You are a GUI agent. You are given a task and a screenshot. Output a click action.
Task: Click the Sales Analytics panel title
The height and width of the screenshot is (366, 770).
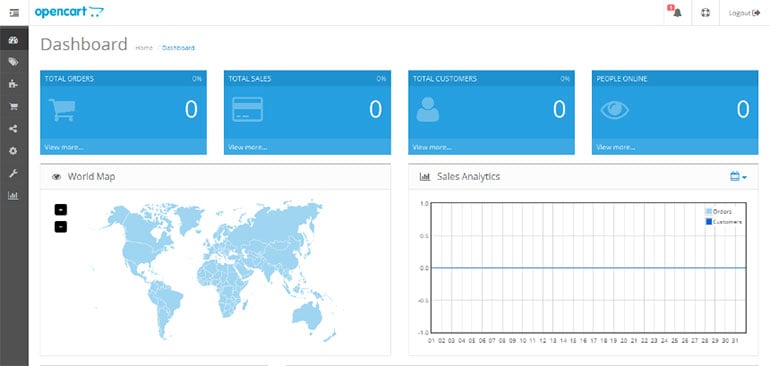468,176
